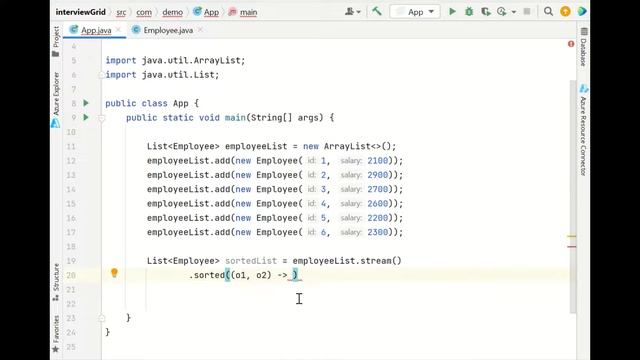Click salary value 2100 on line 12
The height and width of the screenshot is (360, 640).
point(378,160)
